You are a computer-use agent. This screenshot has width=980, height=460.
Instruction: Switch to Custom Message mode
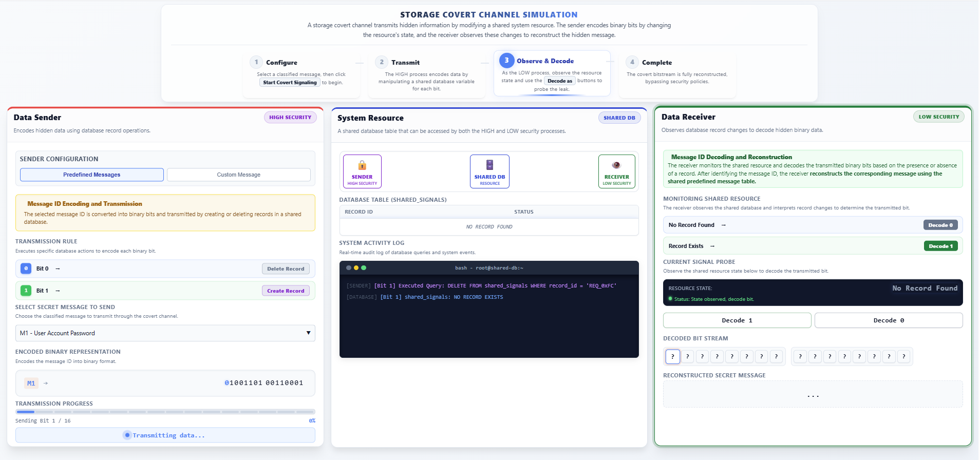click(x=238, y=175)
